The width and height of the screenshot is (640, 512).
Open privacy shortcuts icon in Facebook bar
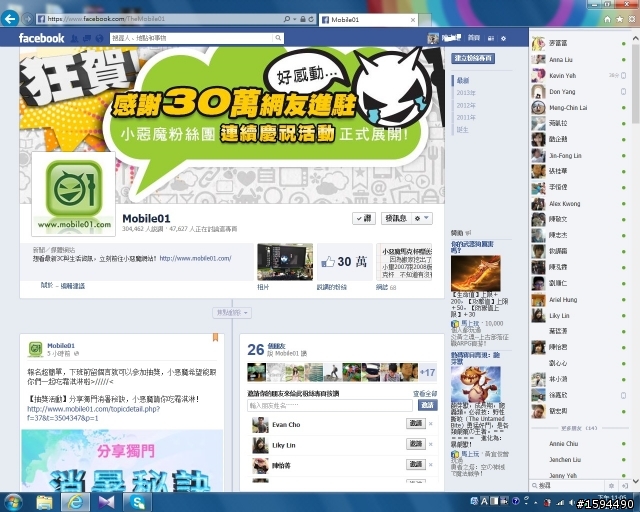click(x=491, y=38)
